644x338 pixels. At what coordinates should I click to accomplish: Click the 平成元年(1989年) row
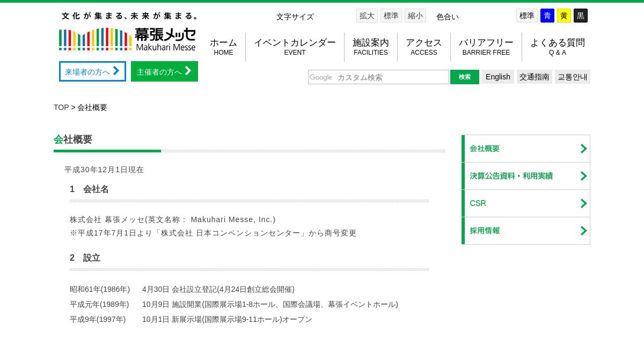[x=234, y=304]
